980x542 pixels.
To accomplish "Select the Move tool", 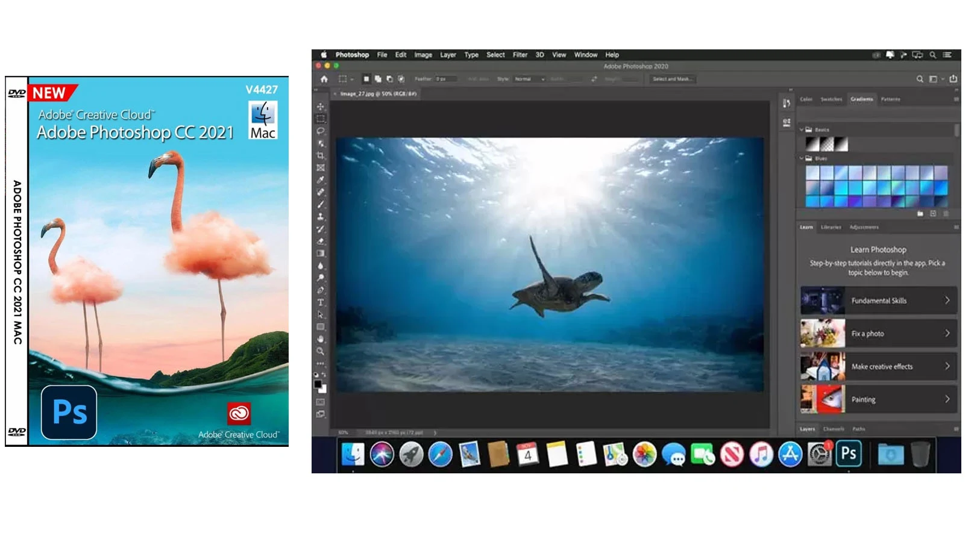I will (x=321, y=107).
